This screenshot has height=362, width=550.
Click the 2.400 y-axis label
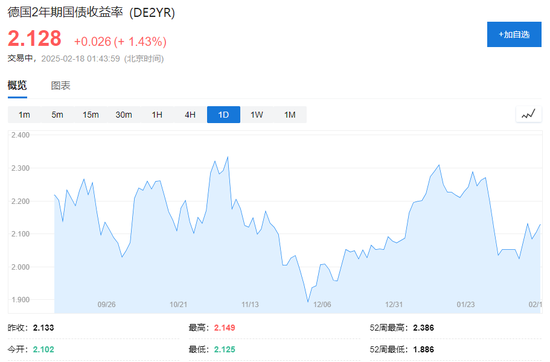[x=20, y=135]
